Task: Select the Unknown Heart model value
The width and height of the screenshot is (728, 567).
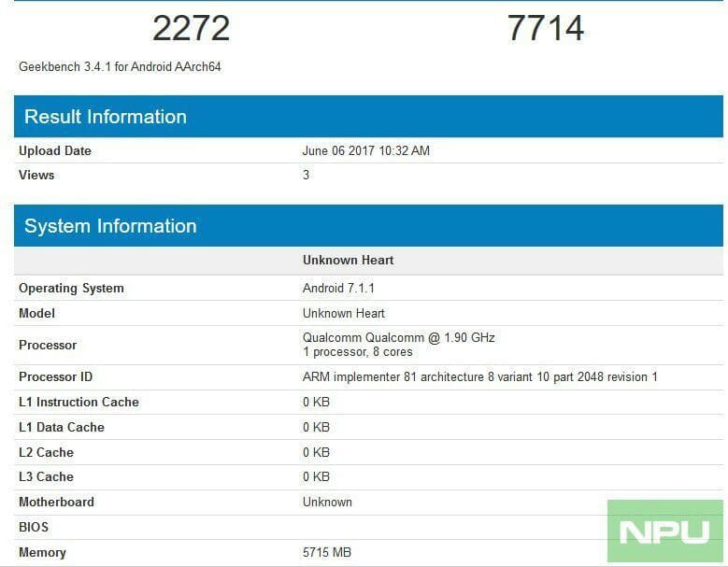Action: 344,313
